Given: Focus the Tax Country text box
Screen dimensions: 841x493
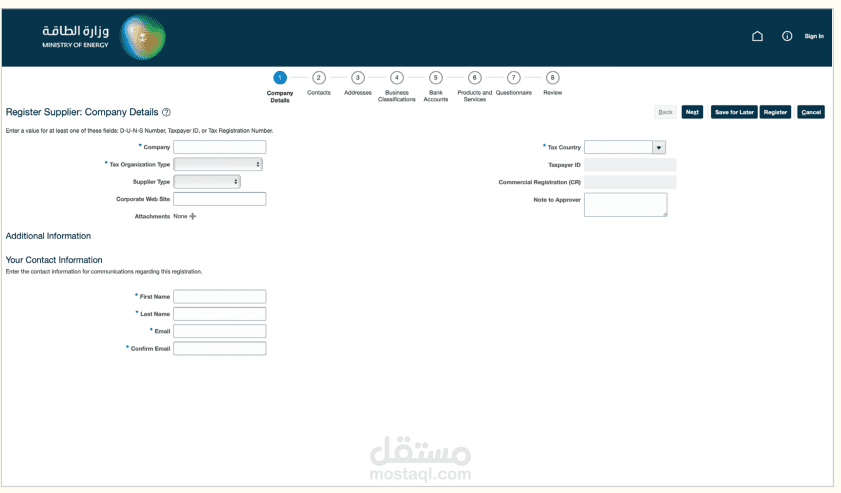Looking at the screenshot, I should [x=618, y=148].
